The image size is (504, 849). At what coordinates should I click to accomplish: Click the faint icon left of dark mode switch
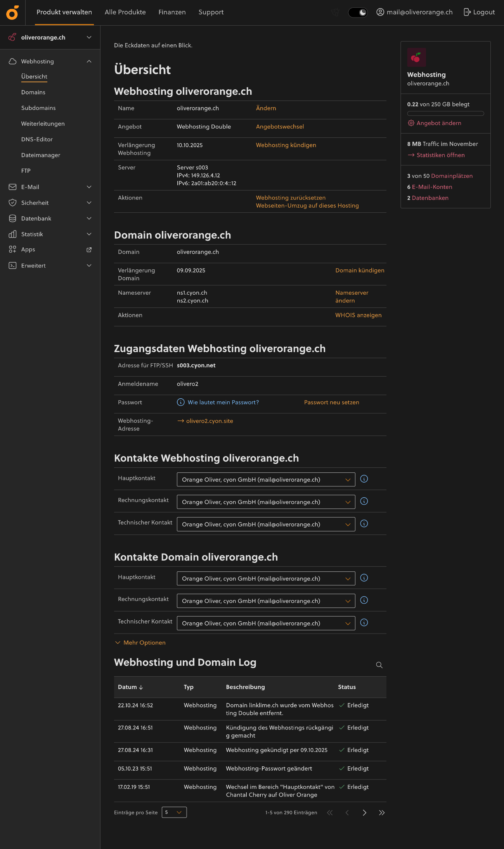[335, 12]
